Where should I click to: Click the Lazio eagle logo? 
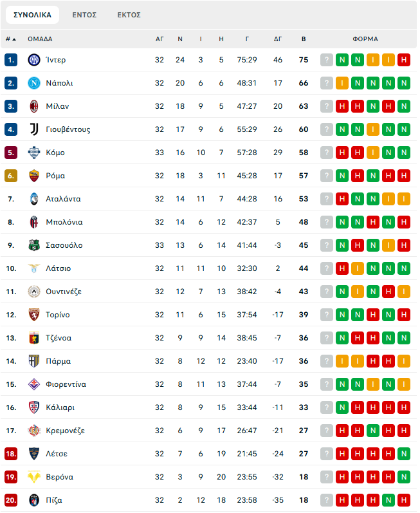click(34, 268)
